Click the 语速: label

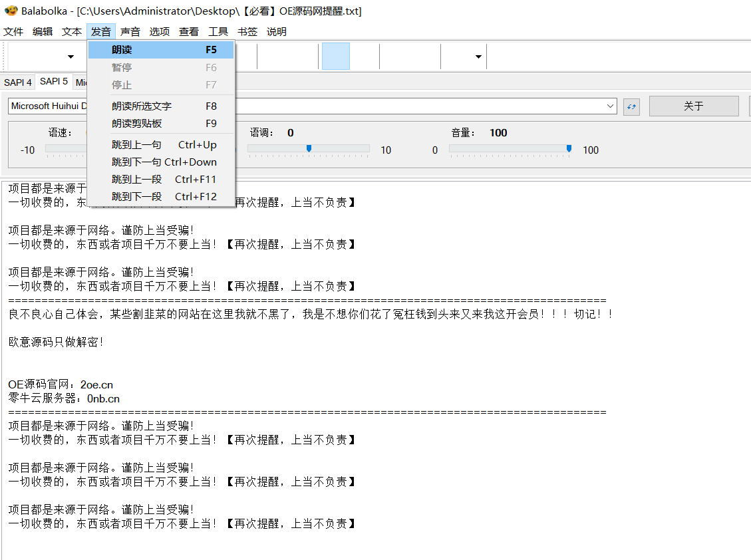60,133
